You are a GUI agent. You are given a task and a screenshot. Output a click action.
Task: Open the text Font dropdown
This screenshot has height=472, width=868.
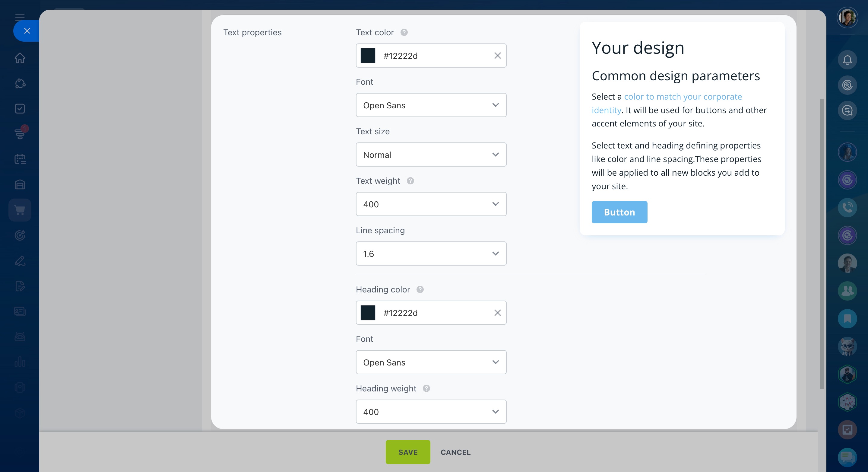[x=431, y=105]
